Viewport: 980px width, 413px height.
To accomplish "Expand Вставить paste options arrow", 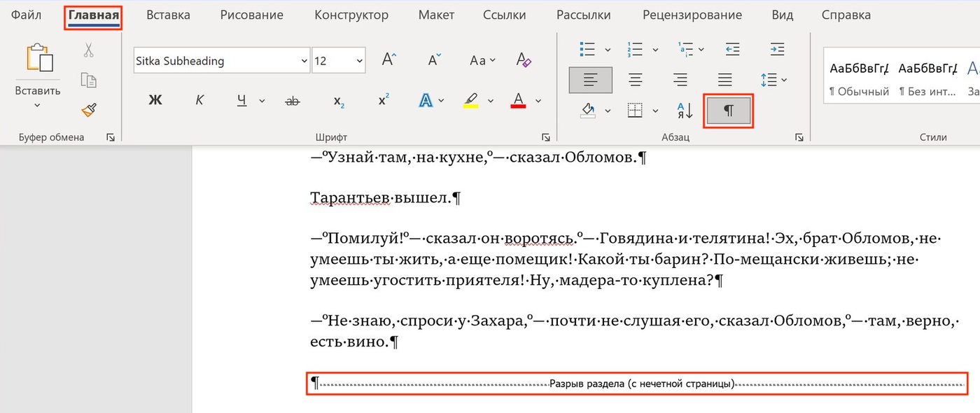I will tap(37, 106).
